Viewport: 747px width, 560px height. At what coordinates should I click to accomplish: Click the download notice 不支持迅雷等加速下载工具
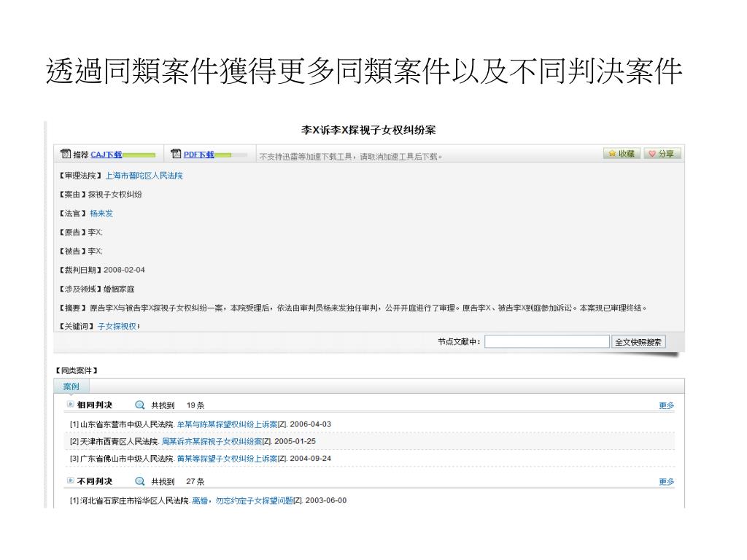[351, 156]
